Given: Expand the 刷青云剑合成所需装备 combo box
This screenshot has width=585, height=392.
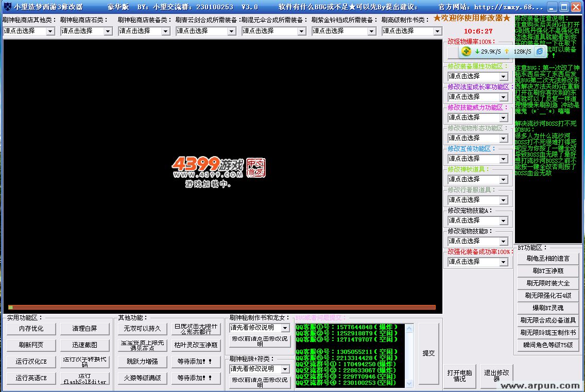Looking at the screenshot, I should [206, 31].
